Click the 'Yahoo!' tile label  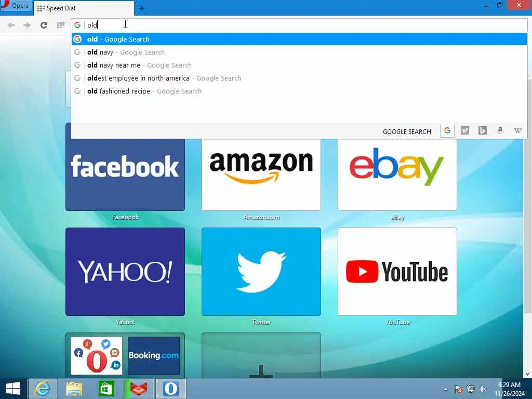coord(125,322)
